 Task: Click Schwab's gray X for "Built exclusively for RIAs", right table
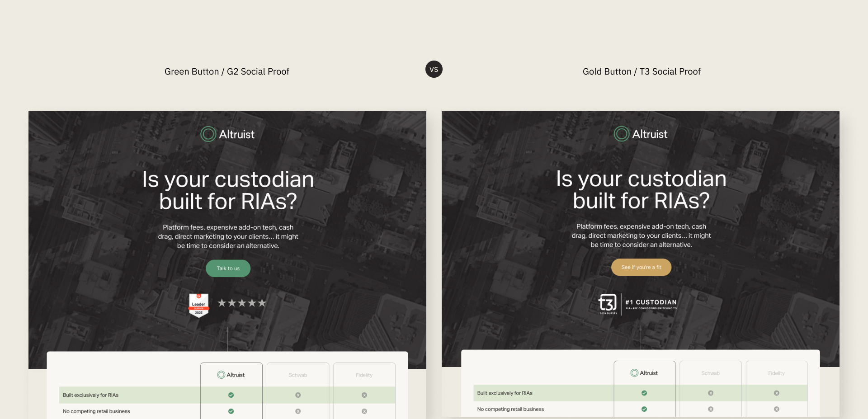(711, 393)
